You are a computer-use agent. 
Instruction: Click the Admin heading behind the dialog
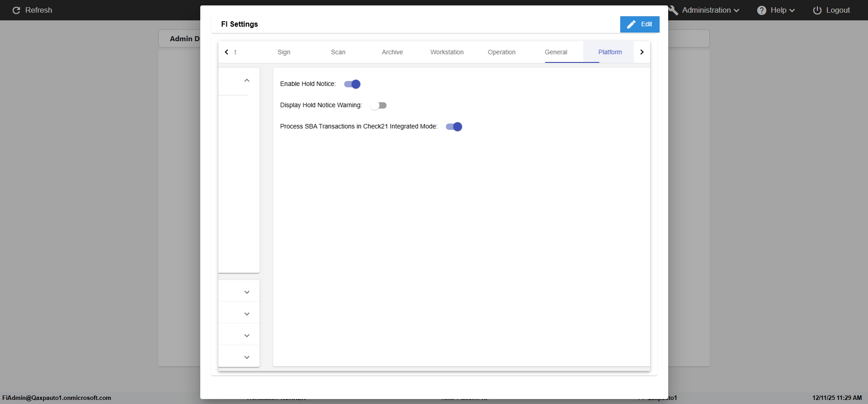(x=184, y=39)
